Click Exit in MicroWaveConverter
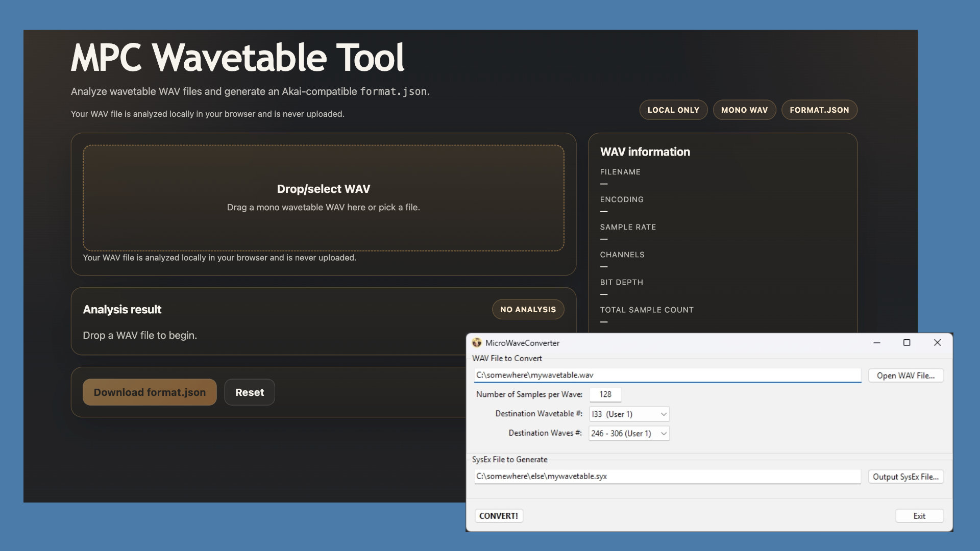The image size is (980, 551). click(919, 516)
